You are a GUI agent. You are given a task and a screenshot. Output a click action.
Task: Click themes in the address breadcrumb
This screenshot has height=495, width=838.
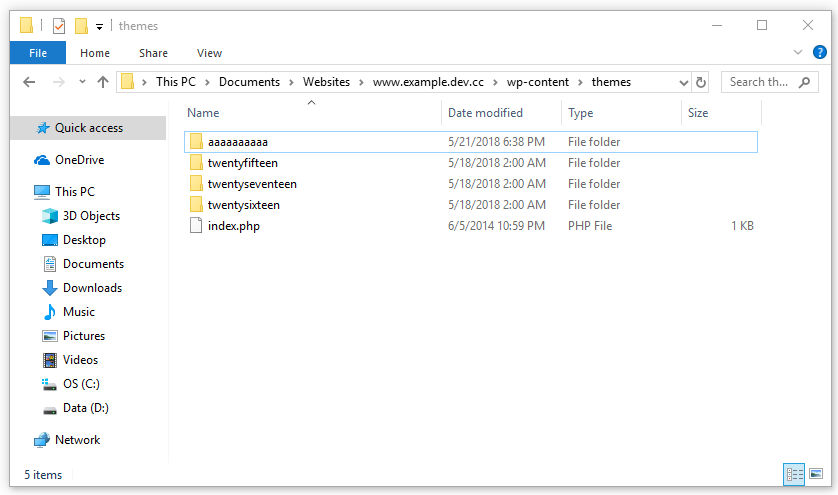pos(611,82)
